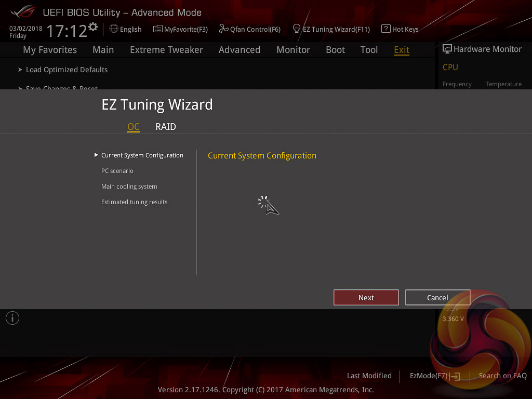Click the EZ Tuning Wizard title
Screen dimensions: 532x399
pos(157,104)
